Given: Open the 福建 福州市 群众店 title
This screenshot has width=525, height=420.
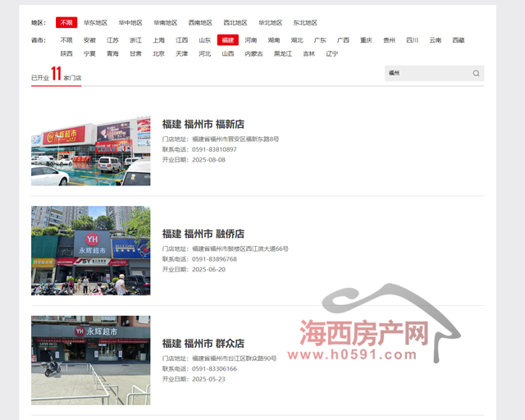Looking at the screenshot, I should click(x=203, y=344).
